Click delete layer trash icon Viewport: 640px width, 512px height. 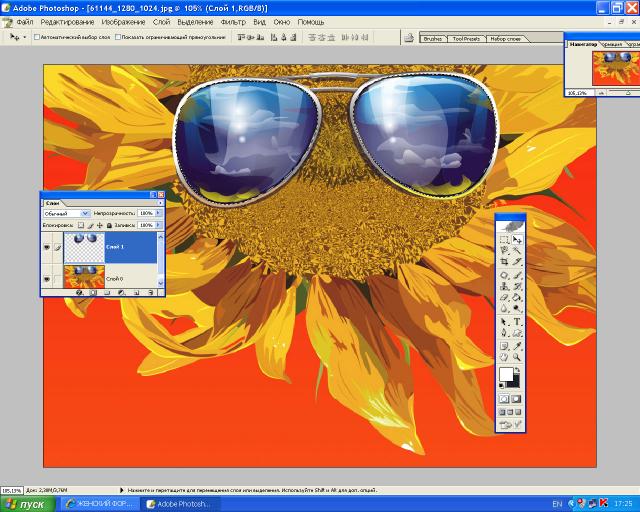(151, 292)
